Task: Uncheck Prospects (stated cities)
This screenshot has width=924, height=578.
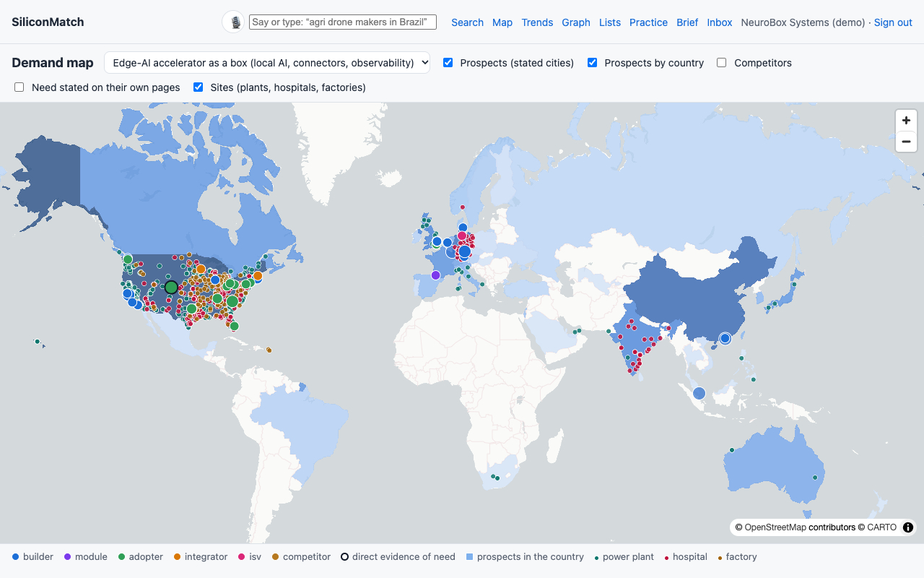Action: pyautogui.click(x=448, y=63)
